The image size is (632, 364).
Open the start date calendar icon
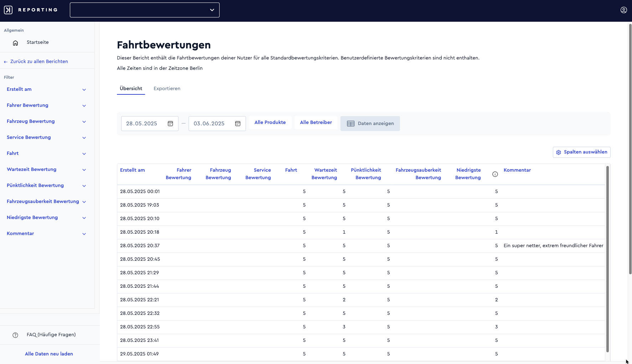click(170, 124)
